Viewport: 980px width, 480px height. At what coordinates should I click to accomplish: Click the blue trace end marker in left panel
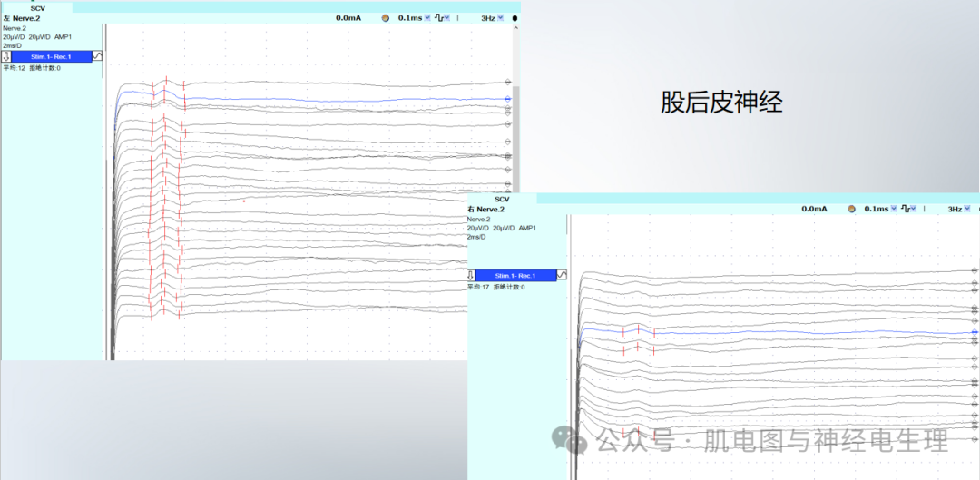(508, 98)
